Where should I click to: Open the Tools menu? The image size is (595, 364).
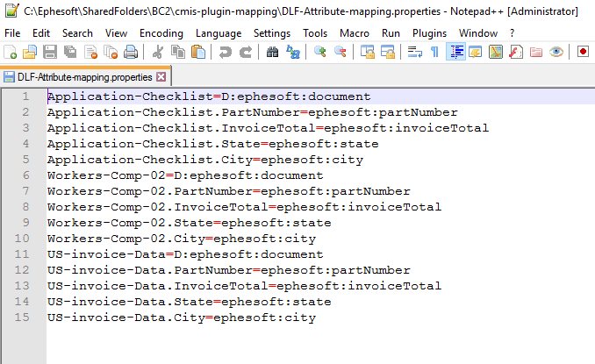point(315,33)
